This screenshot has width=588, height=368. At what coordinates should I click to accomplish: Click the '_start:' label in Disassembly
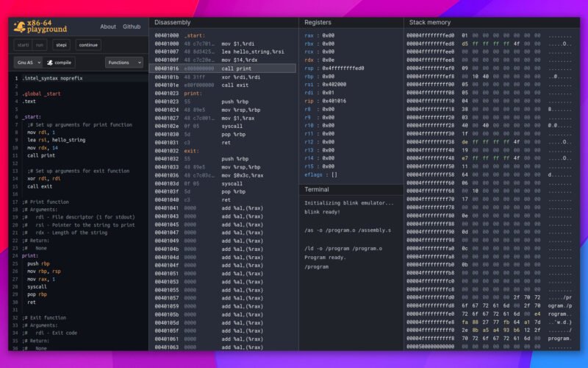click(195, 35)
